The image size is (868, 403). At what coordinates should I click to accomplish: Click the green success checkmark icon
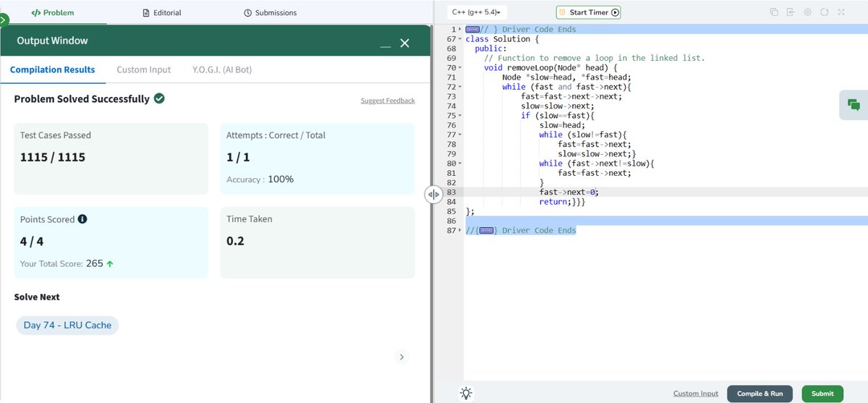159,98
